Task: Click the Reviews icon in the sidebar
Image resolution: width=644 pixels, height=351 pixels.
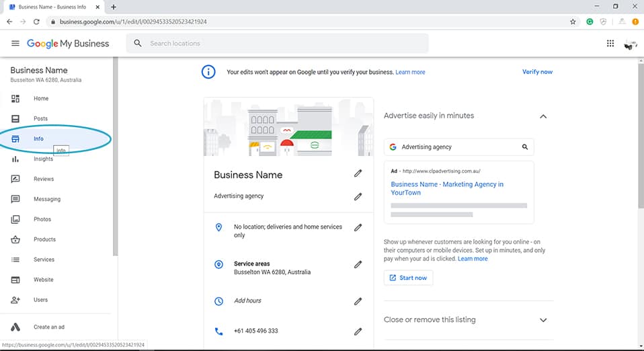Action: point(15,180)
